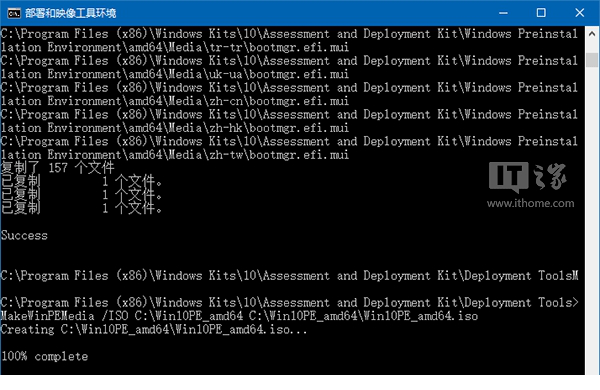Click the zh-cn\bootmgr.efi.mui path line
Screen dimensions: 600x390
(175, 101)
